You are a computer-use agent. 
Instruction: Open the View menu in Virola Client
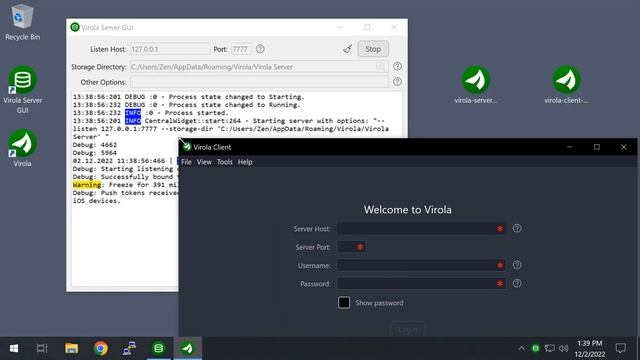click(204, 162)
